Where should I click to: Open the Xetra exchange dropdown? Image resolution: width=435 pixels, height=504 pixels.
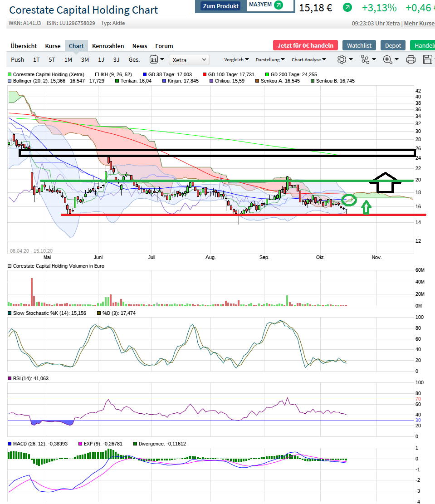(189, 60)
